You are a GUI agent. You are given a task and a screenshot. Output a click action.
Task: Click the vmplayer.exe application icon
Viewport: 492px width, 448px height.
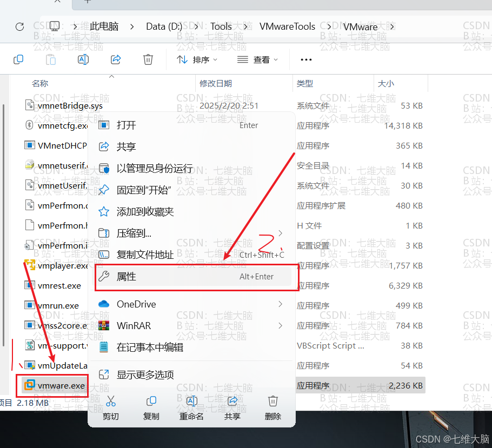(30, 265)
